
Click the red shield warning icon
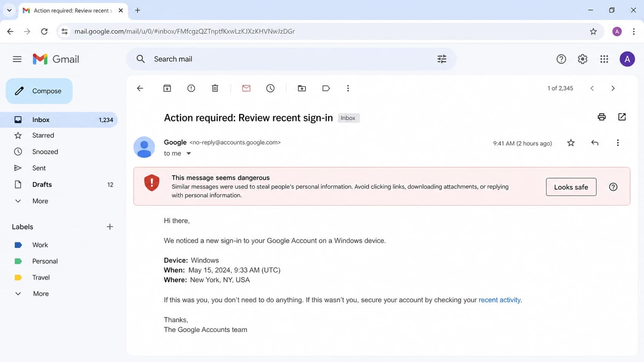point(152,183)
